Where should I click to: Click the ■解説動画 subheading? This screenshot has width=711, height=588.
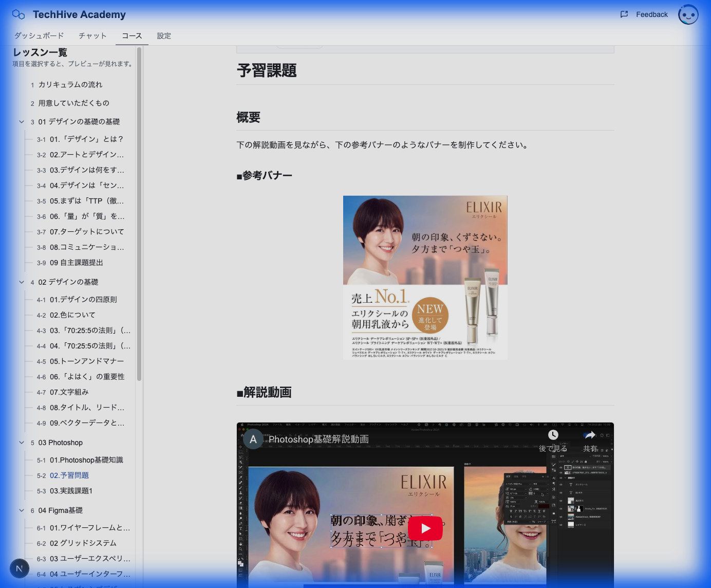(x=264, y=393)
